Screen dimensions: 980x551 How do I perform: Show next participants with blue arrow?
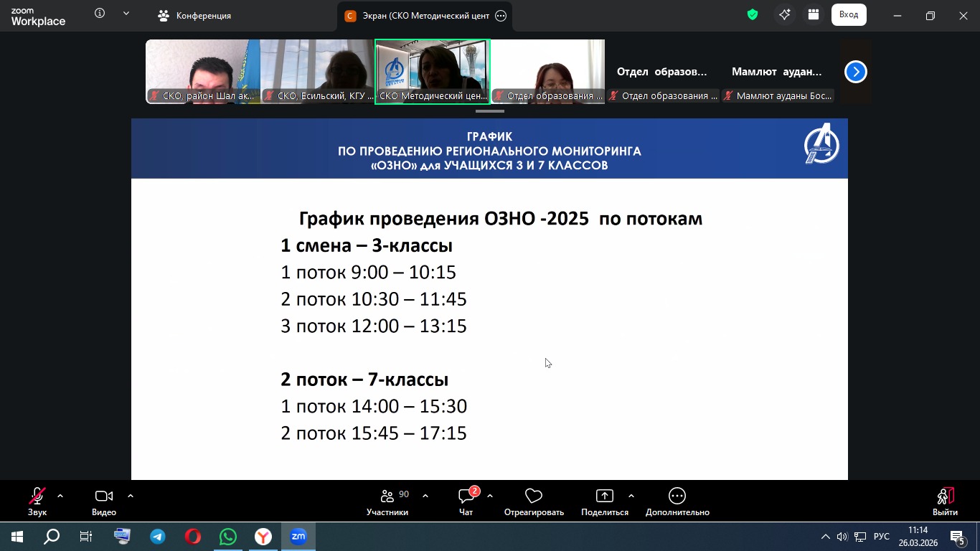click(x=855, y=72)
